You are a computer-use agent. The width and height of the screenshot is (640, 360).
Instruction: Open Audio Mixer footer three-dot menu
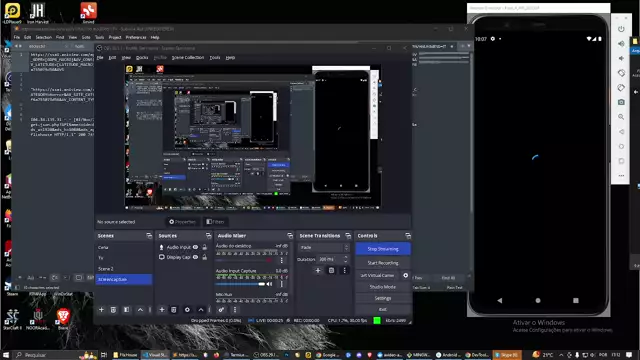235,310
